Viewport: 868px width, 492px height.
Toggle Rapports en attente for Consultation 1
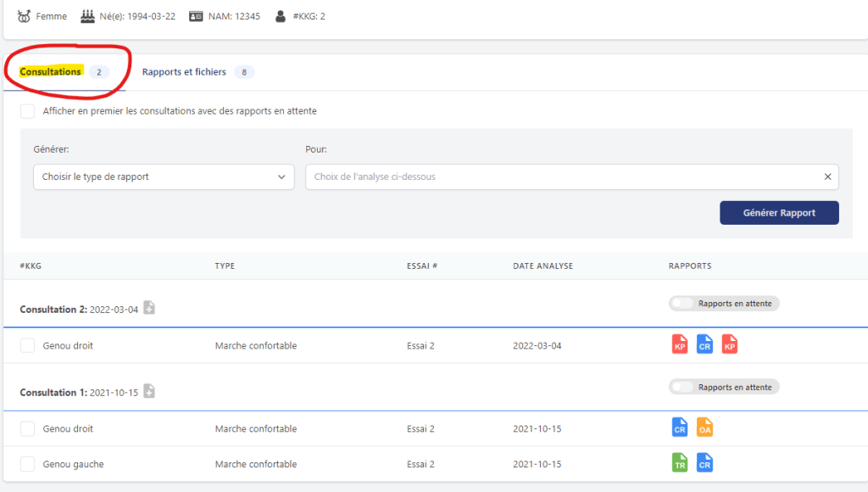coord(683,387)
